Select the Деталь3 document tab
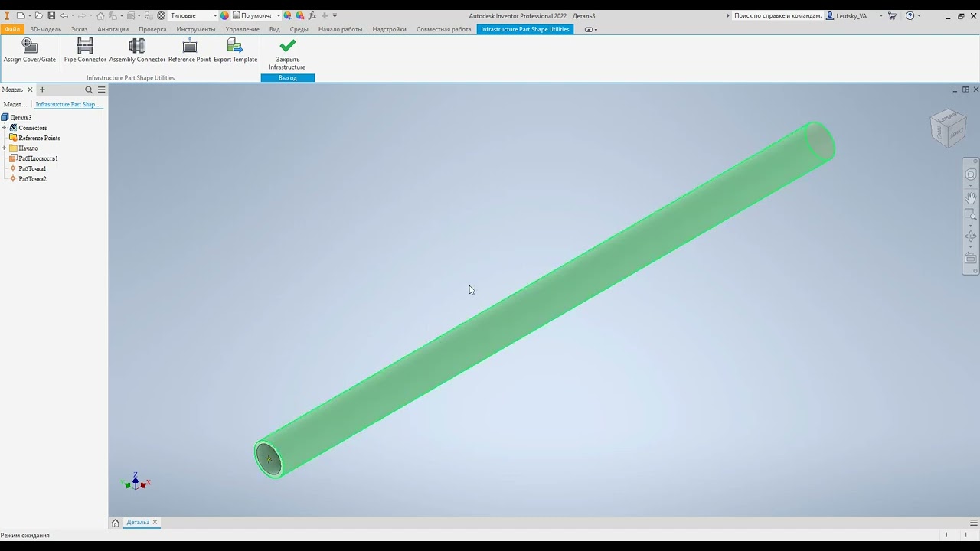This screenshot has width=980, height=551. pos(138,523)
